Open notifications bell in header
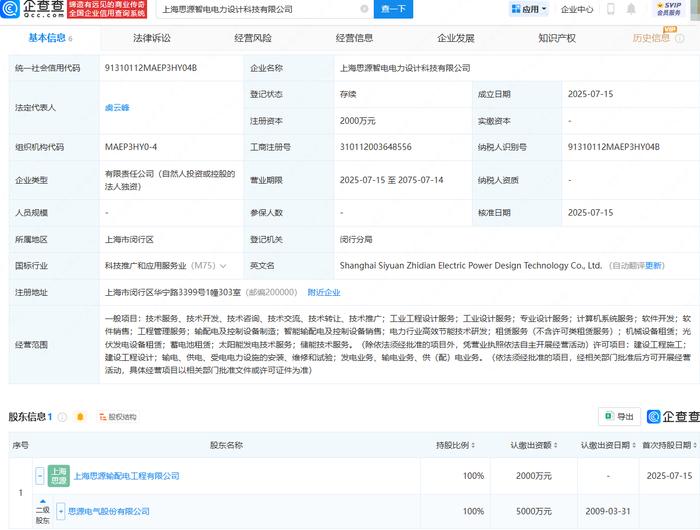This screenshot has height=530, width=700. tap(631, 8)
